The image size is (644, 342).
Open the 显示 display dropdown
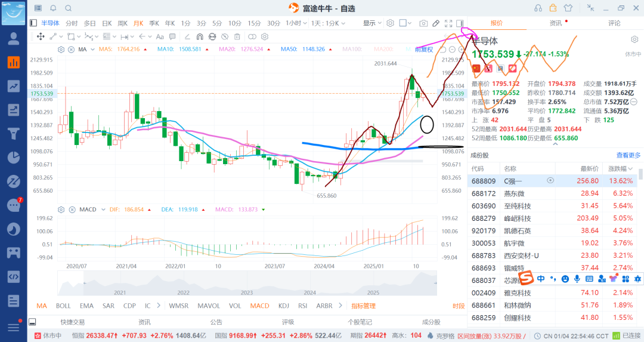[372, 23]
